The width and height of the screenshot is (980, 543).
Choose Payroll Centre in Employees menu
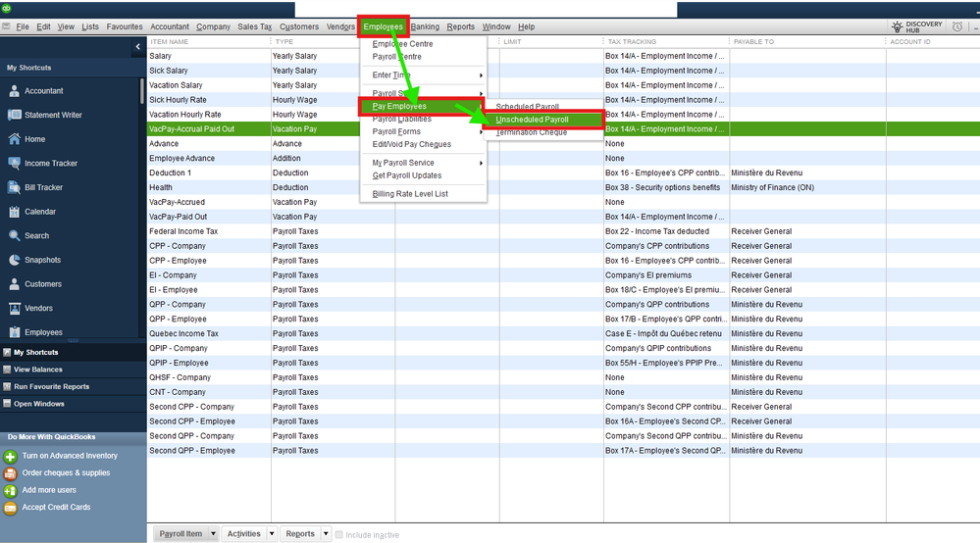pos(396,56)
